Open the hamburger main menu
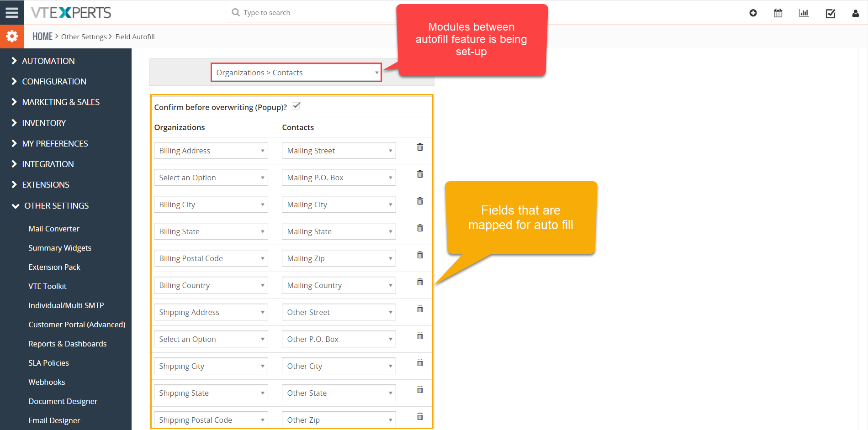Screen dimensions: 868x430 point(12,12)
